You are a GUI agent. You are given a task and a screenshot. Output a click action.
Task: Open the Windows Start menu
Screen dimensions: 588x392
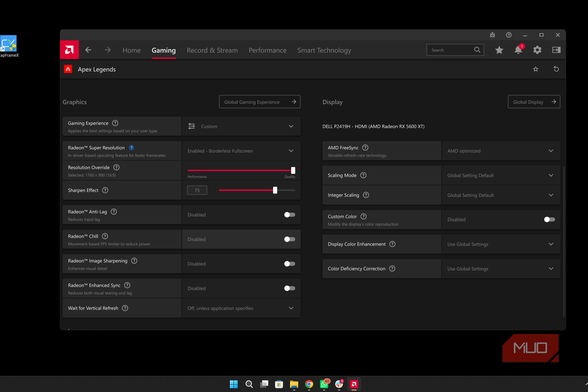coord(234,384)
